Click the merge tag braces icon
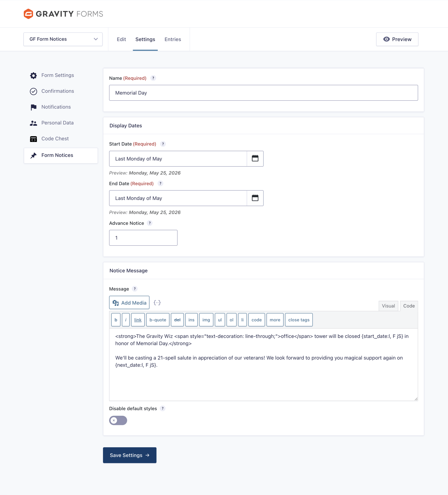The image size is (448, 495). point(157,303)
